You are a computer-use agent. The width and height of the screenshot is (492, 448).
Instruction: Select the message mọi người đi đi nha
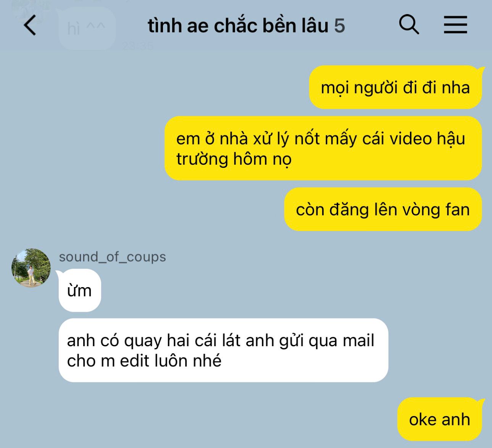pyautogui.click(x=395, y=87)
